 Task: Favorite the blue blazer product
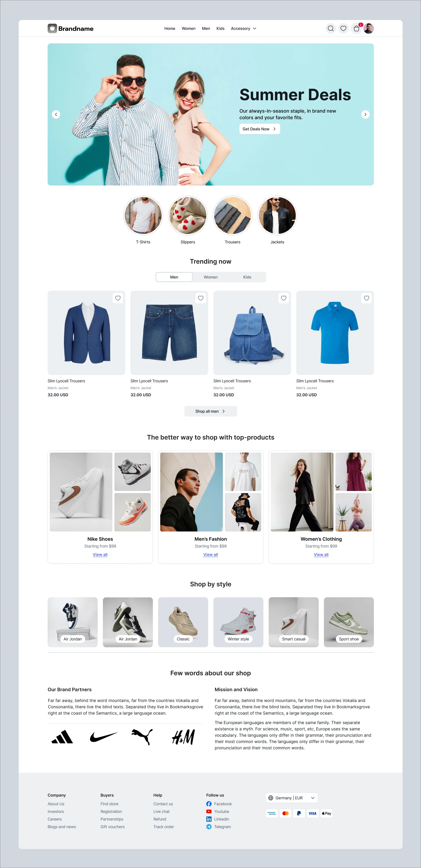tap(118, 298)
